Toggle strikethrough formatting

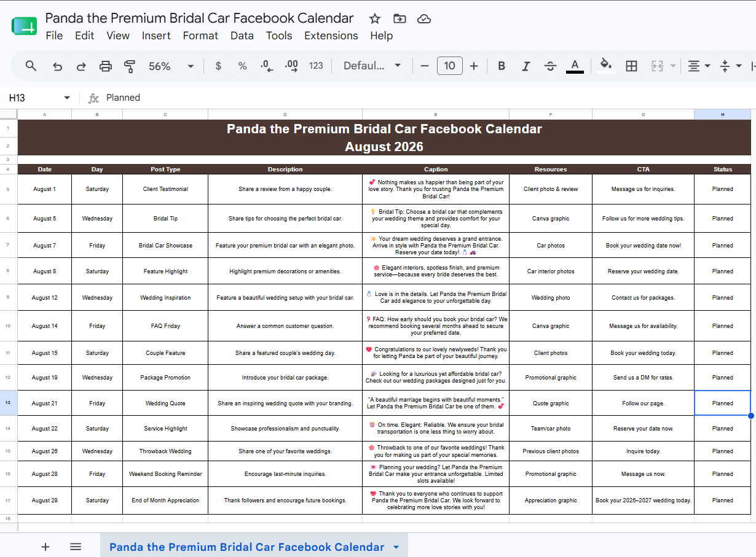[550, 66]
